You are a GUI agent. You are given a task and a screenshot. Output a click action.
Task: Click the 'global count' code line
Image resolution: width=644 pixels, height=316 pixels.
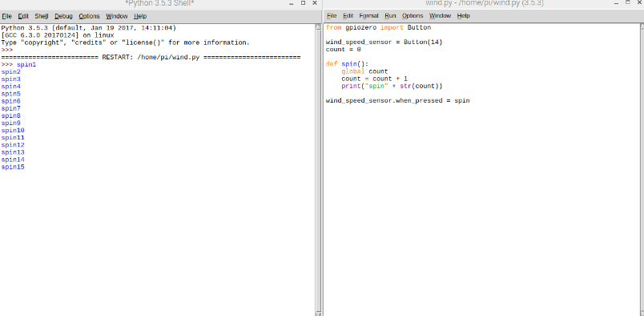coord(364,71)
